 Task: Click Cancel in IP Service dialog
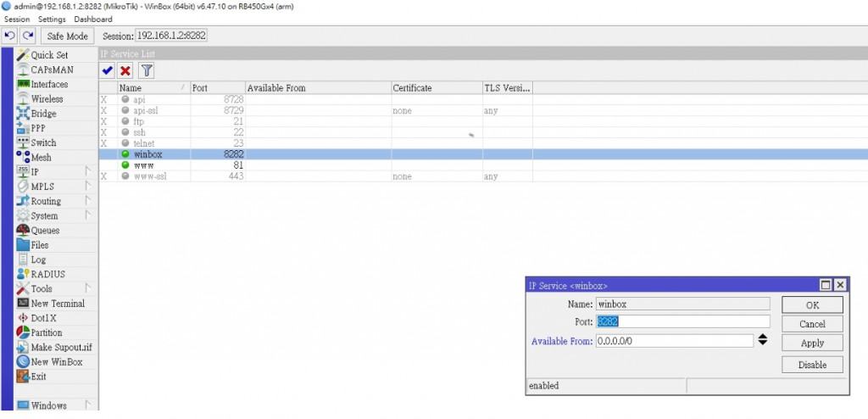(812, 324)
